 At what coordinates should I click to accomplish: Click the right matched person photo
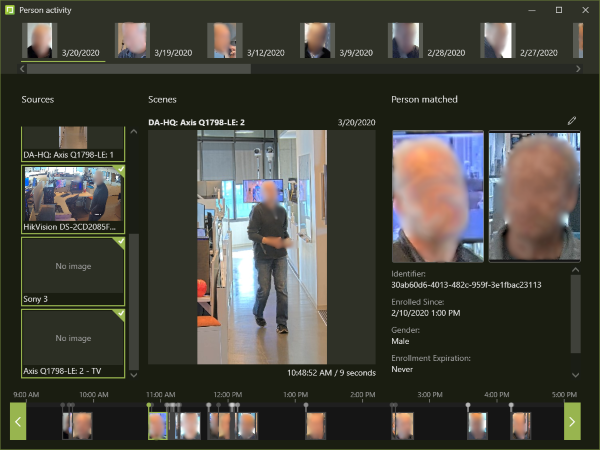(x=535, y=196)
